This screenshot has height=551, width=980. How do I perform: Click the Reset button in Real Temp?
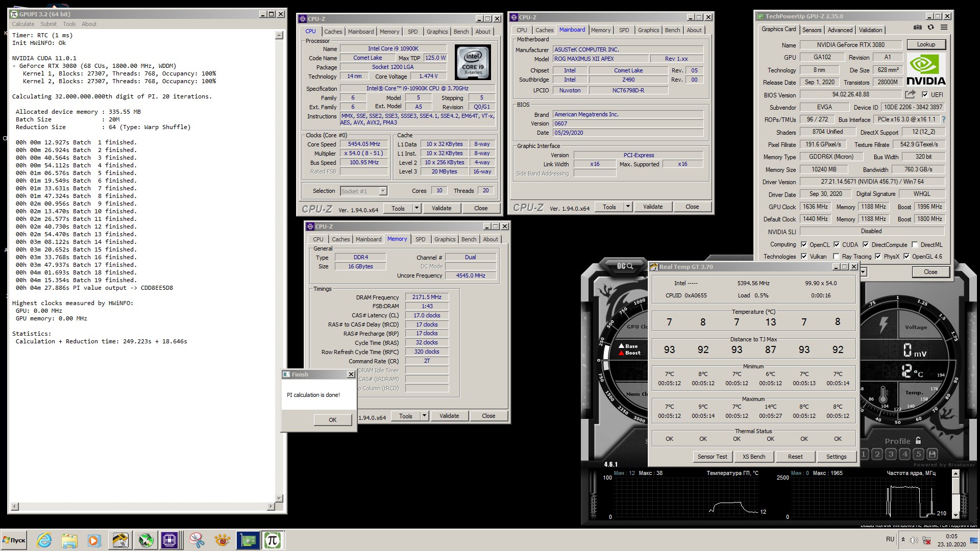(x=795, y=457)
